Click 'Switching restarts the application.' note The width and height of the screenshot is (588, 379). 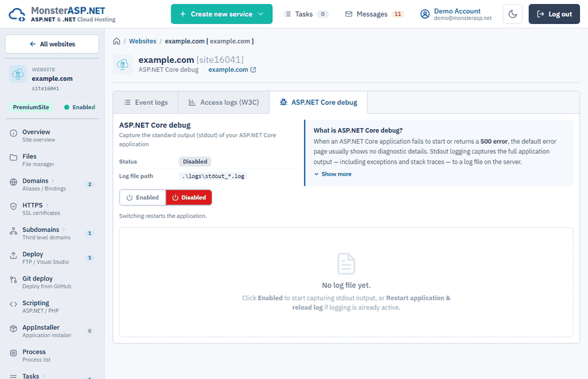point(163,216)
